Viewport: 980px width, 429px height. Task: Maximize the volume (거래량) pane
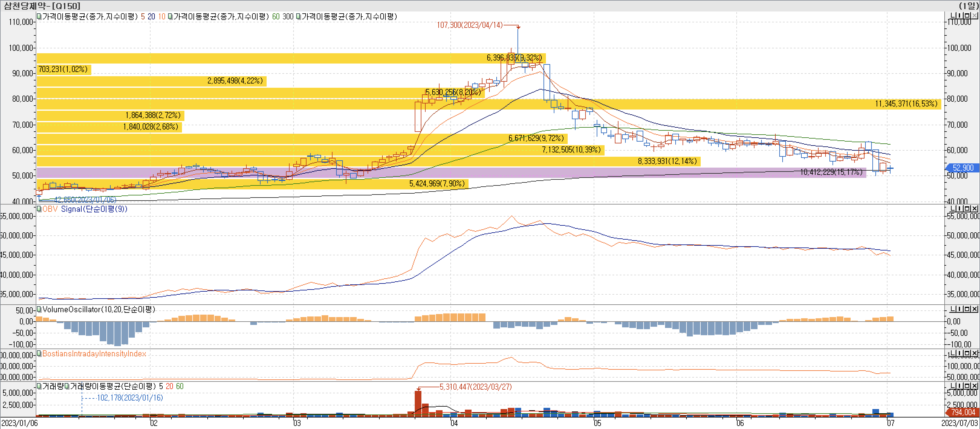(x=967, y=386)
